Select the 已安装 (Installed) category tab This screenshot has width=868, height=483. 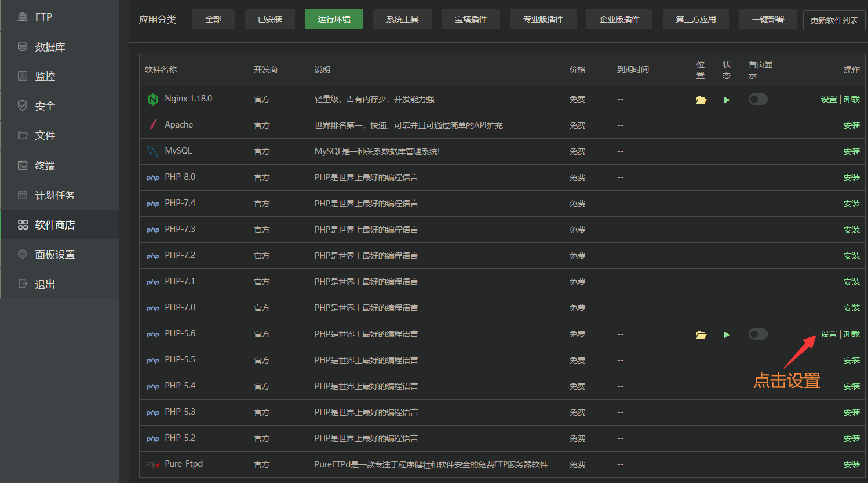pos(270,19)
